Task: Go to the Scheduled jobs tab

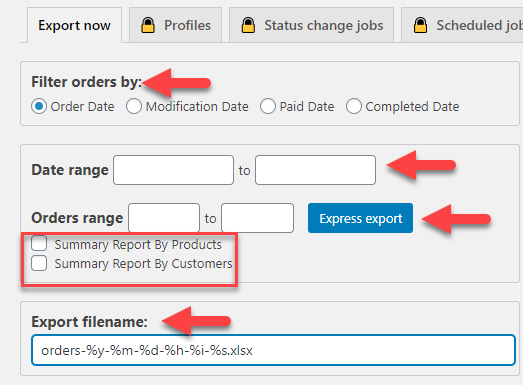Action: click(462, 25)
